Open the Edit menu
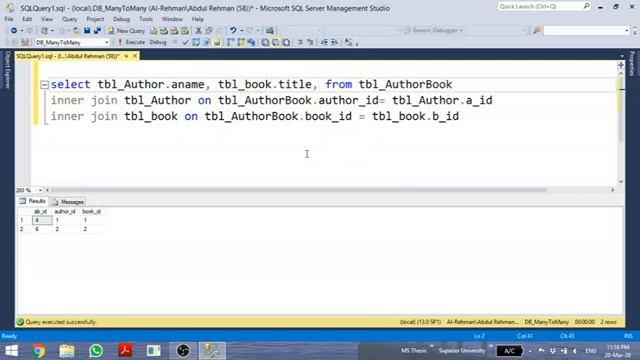The image size is (640, 360). coord(27,19)
